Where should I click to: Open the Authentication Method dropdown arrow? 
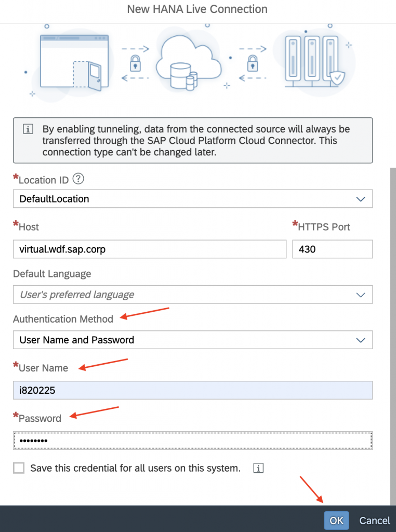[360, 340]
